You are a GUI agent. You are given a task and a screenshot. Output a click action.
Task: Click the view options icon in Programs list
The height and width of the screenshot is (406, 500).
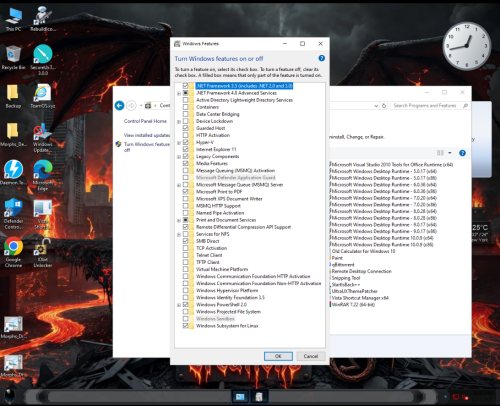[440, 153]
